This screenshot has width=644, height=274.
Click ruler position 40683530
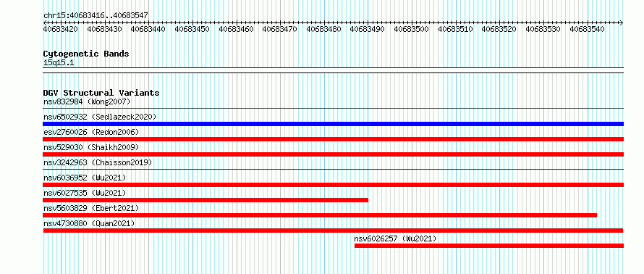click(x=543, y=29)
